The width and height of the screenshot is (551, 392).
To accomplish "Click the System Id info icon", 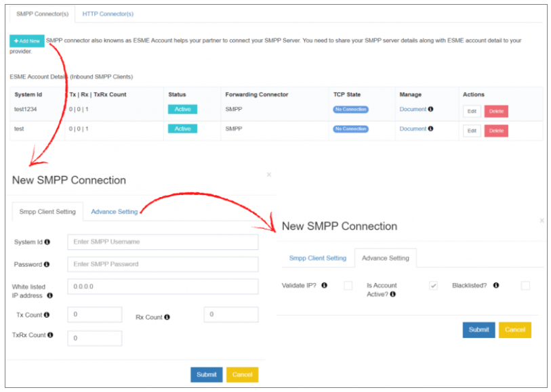I will (47, 241).
